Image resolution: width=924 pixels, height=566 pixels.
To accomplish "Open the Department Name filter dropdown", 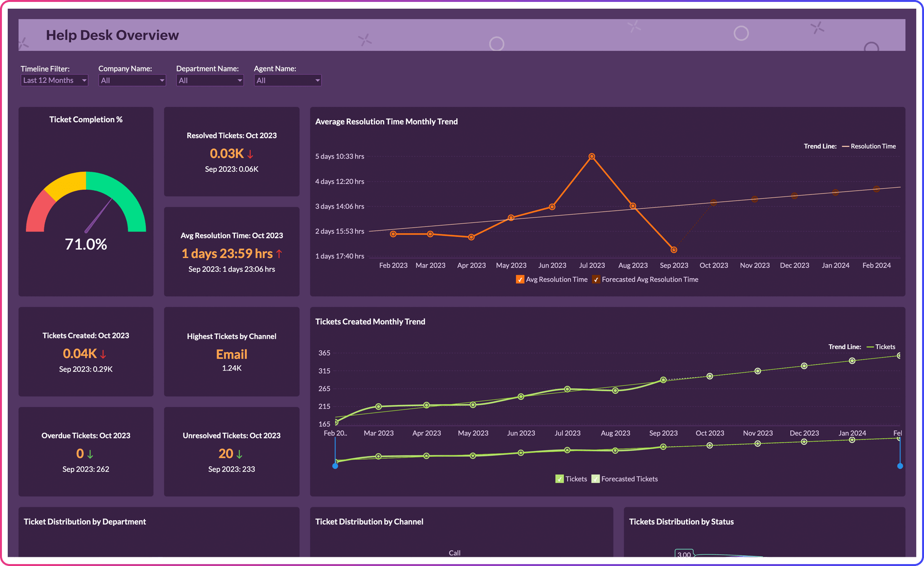I will point(210,80).
